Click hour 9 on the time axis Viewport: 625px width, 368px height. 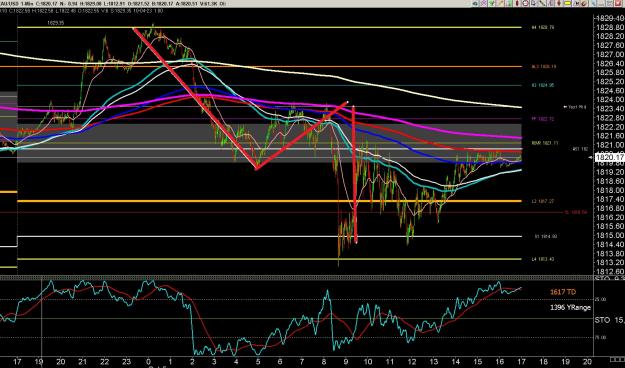tap(346, 362)
